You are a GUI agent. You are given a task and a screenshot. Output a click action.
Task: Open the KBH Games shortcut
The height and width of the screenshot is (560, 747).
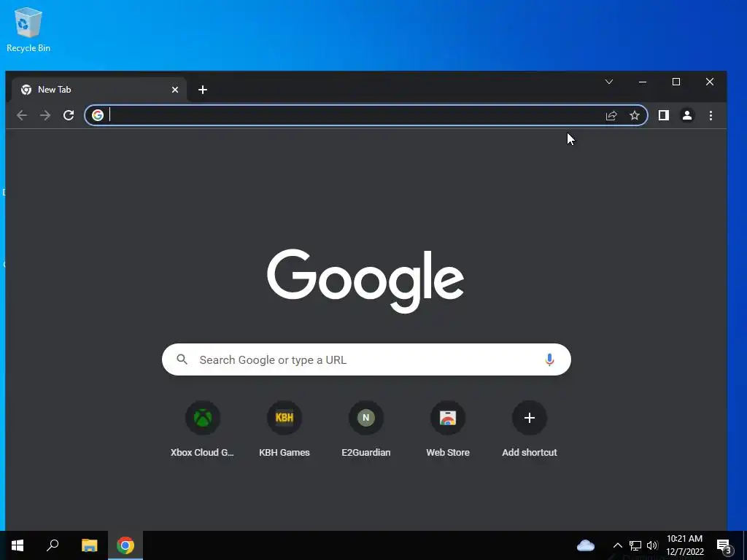coord(285,430)
